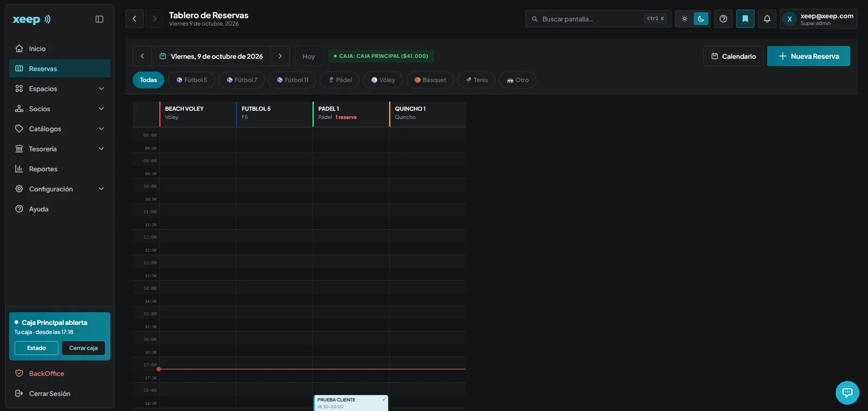Go to next day arrow
Image resolution: width=868 pixels, height=411 pixels.
point(280,56)
